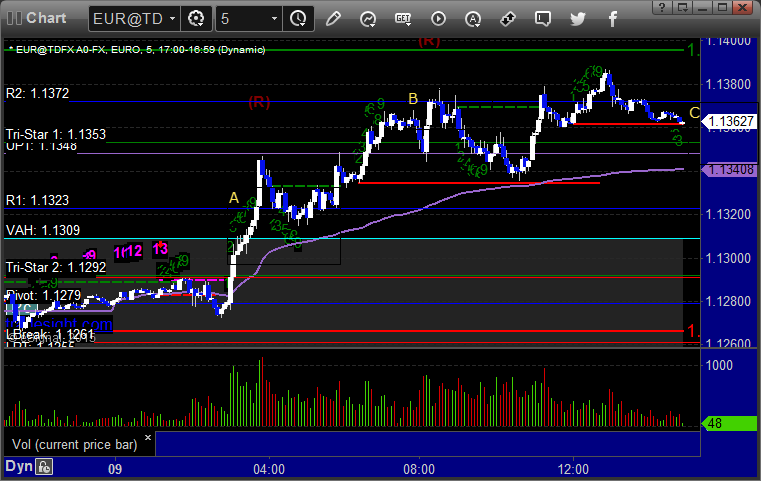
Task: Click the Chart panel title
Action: [x=46, y=18]
